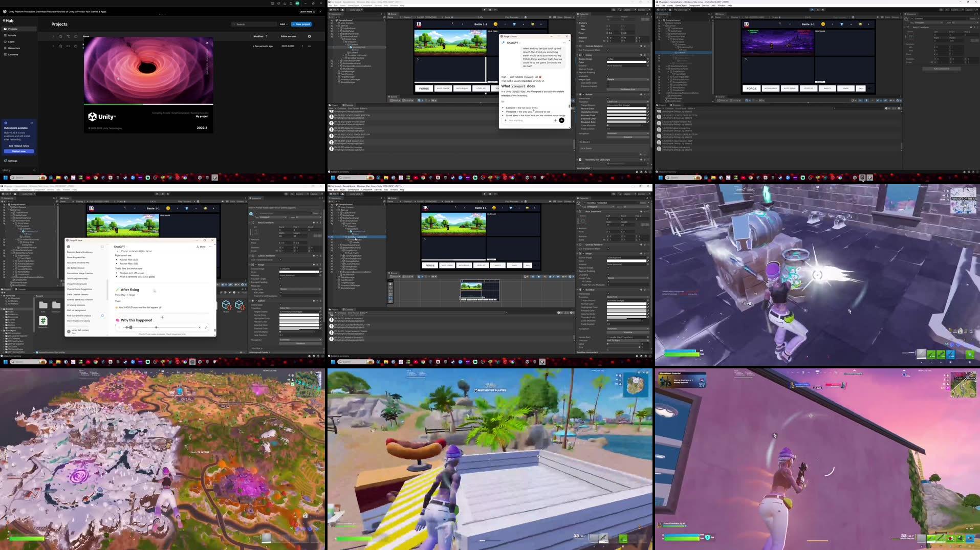
Task: Click the microphone icon in the ChatGPT input
Action: (555, 120)
